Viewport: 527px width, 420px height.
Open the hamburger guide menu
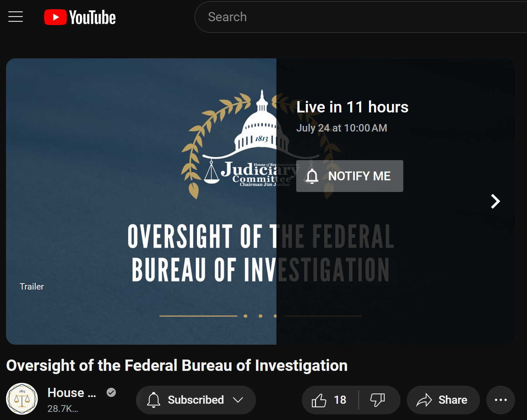tap(16, 17)
